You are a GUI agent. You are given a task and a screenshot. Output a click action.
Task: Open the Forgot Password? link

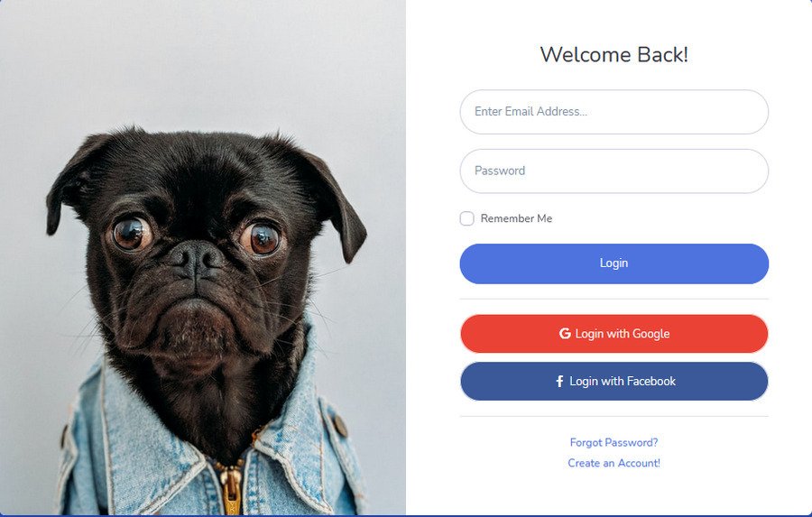614,442
